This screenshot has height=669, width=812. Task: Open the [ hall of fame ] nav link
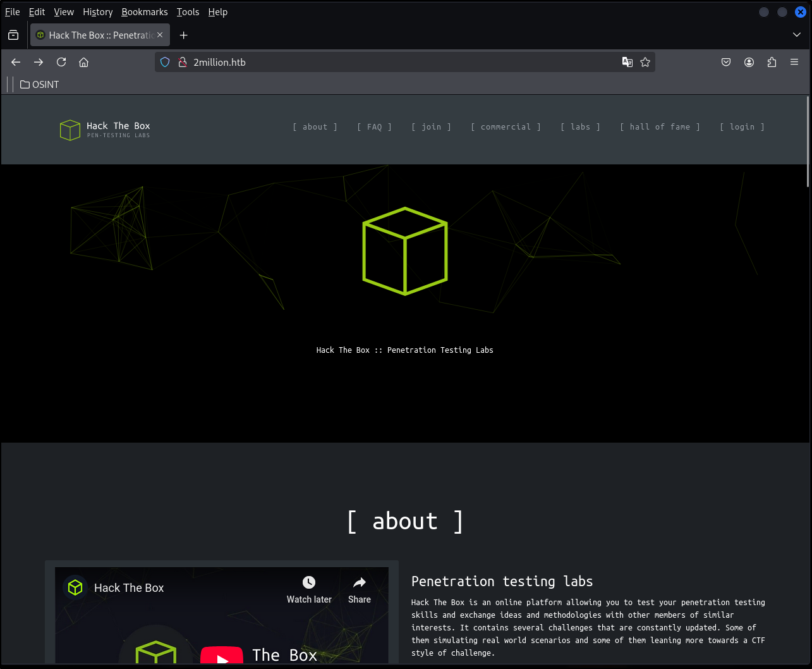pos(660,126)
